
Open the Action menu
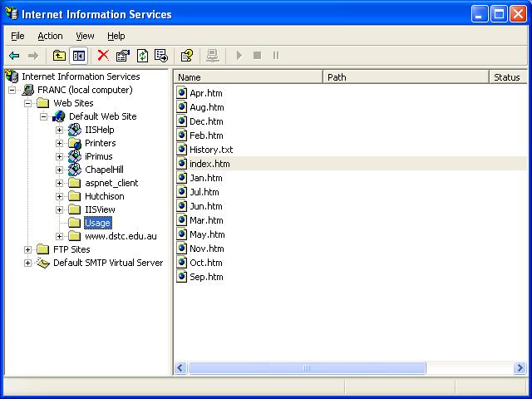coord(50,36)
